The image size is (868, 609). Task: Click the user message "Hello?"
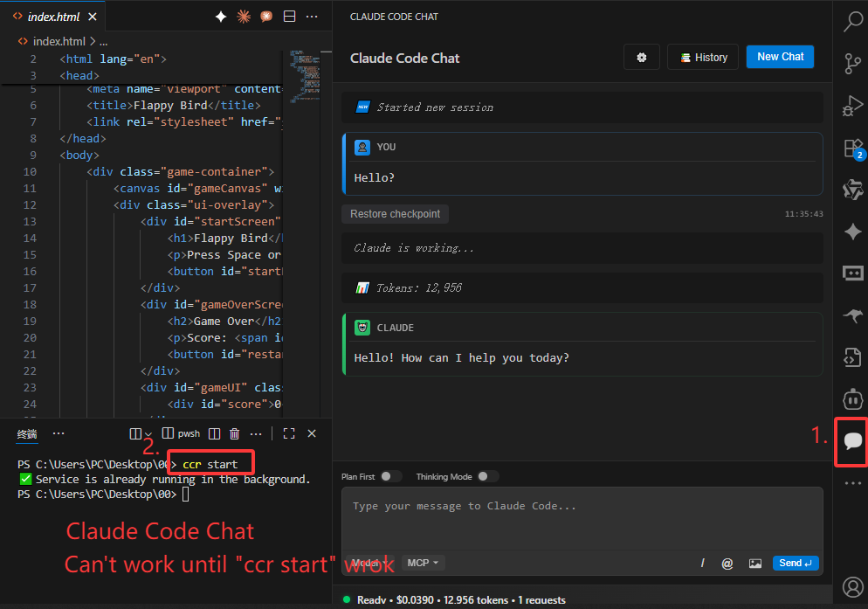point(375,178)
